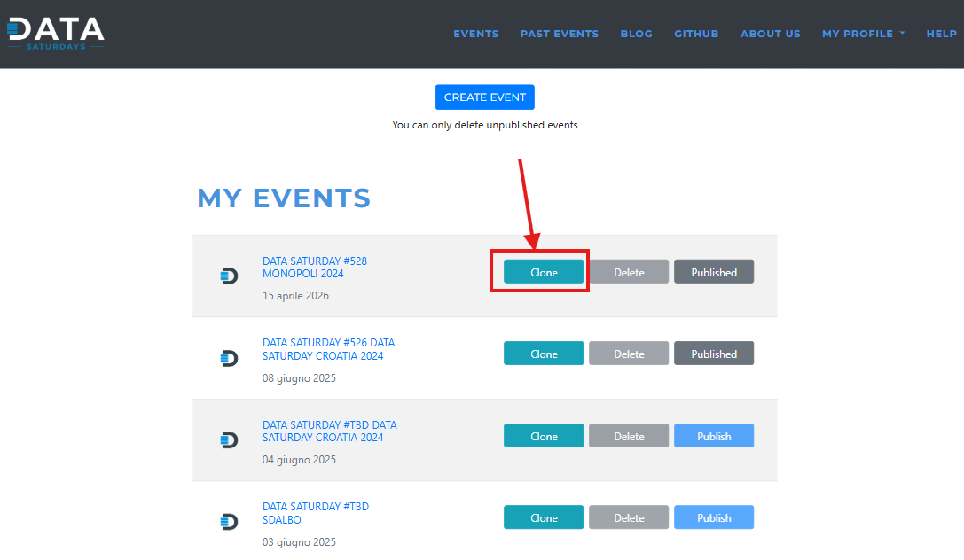Open the Blog page
964x560 pixels.
pyautogui.click(x=637, y=34)
